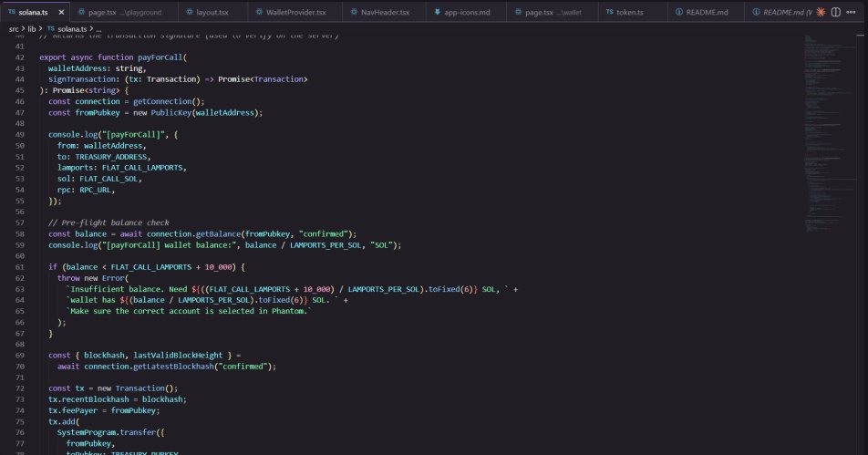
Task: Click "Make sure the correct account" string
Action: pyautogui.click(x=189, y=311)
